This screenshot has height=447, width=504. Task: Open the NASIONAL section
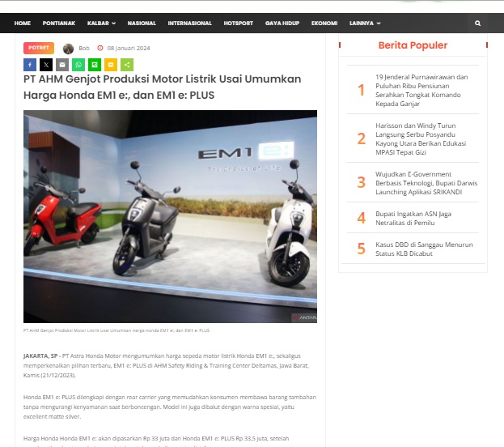(x=142, y=23)
